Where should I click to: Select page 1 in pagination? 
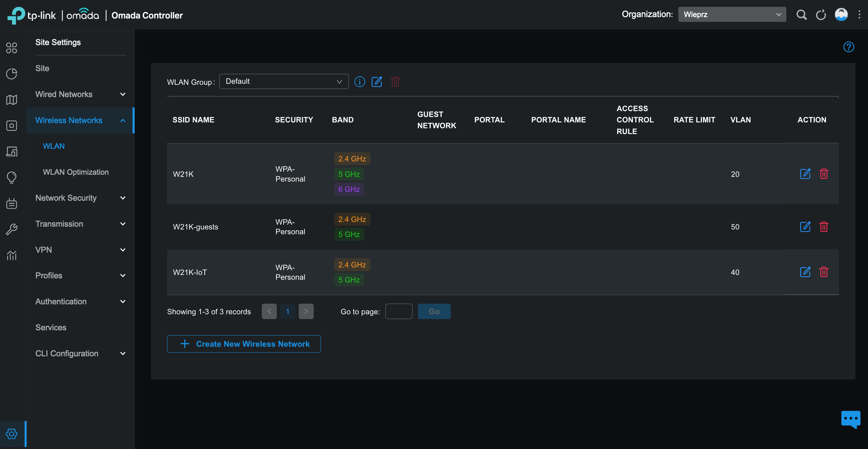(288, 311)
